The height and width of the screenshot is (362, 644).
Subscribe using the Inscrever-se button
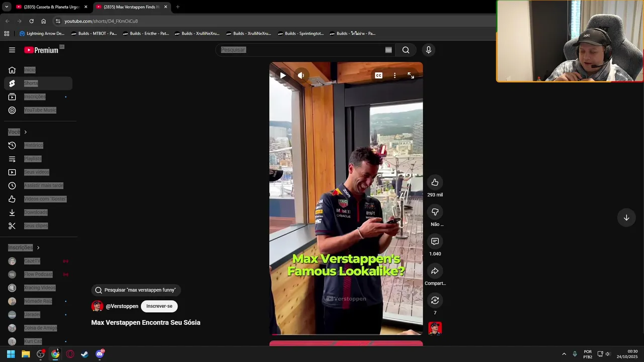point(159,306)
